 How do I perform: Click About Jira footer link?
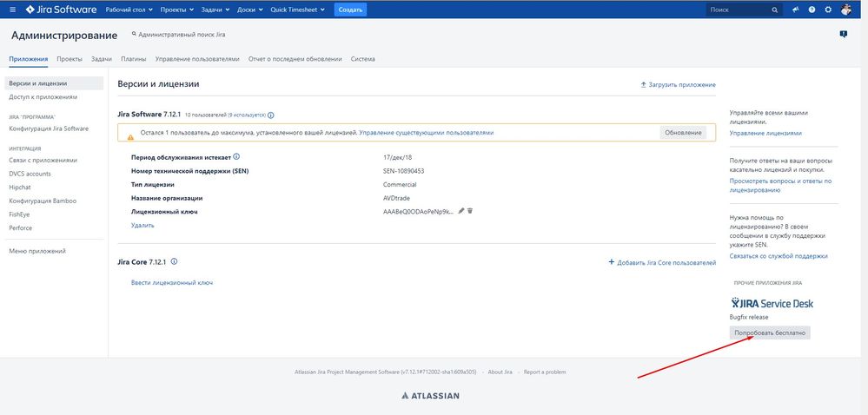click(x=500, y=372)
